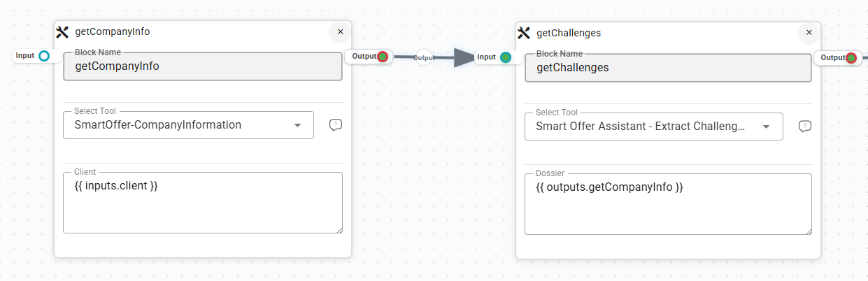The width and height of the screenshot is (868, 281).
Task: Open comment icon beside SmartOffer-CompanyInformation tool
Action: coord(336,125)
